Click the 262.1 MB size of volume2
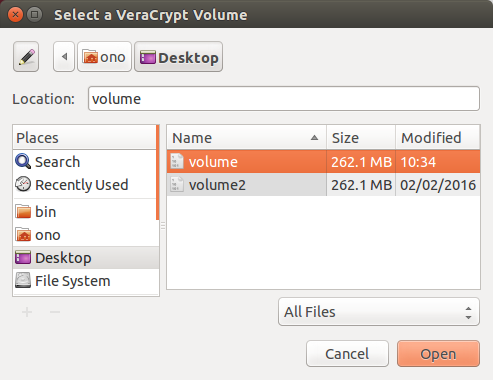493x380 pixels. coord(361,185)
